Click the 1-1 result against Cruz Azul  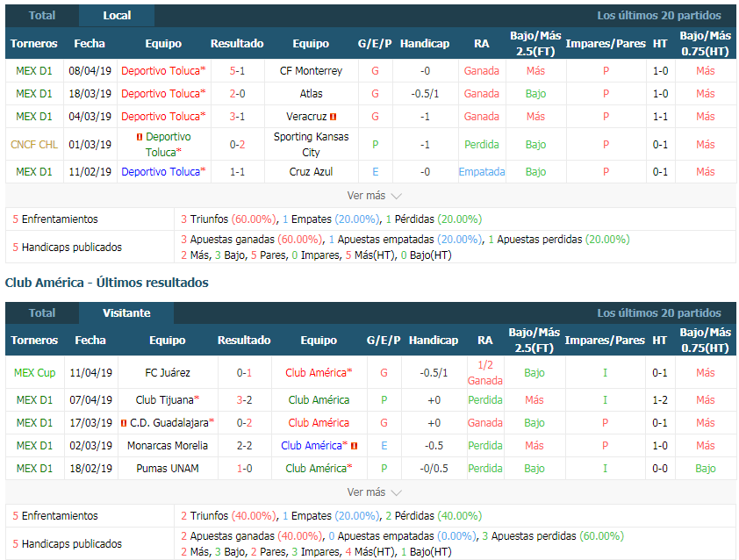[237, 172]
